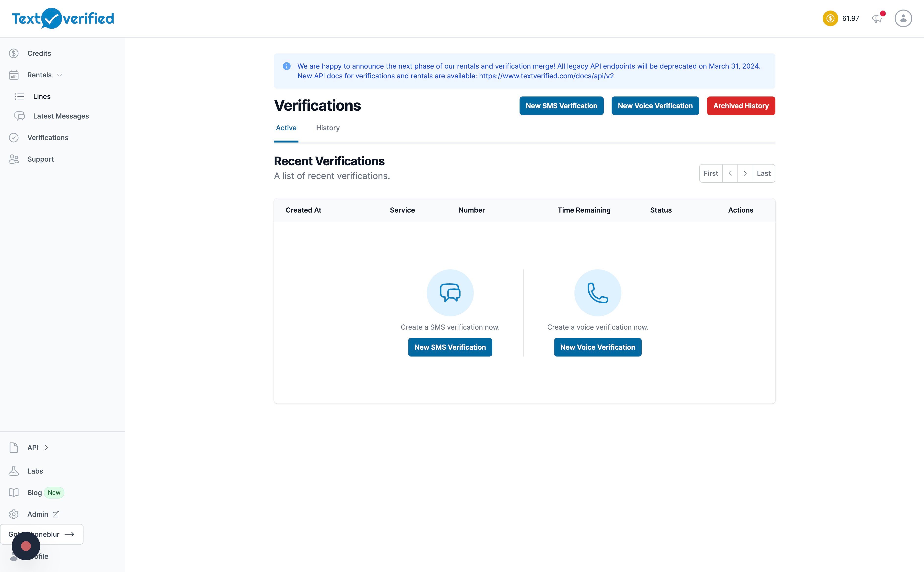The width and height of the screenshot is (924, 572).
Task: Open Admin via the gear icon
Action: [x=14, y=514]
